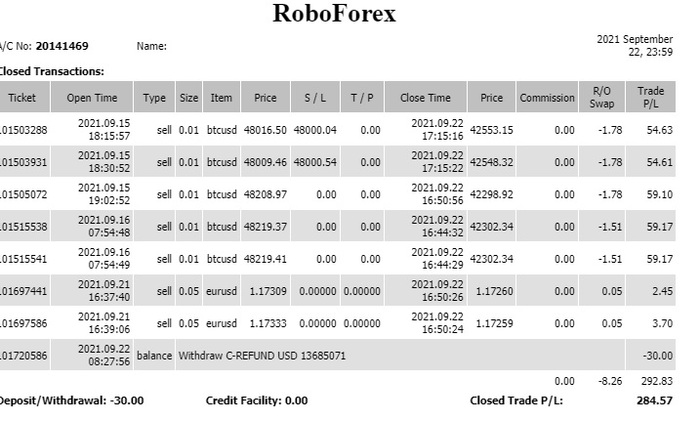Click the Credit Facility 0.00 label
The height and width of the screenshot is (421, 700).
(x=256, y=400)
